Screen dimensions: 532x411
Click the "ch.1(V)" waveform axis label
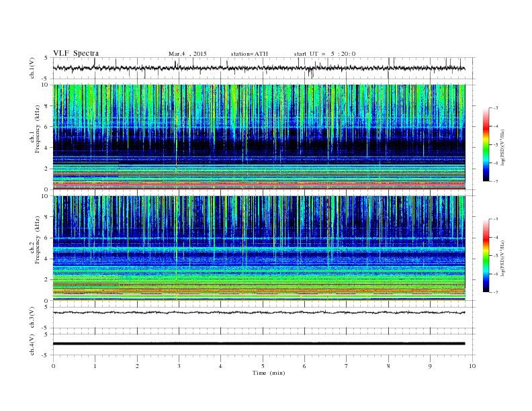coord(32,68)
